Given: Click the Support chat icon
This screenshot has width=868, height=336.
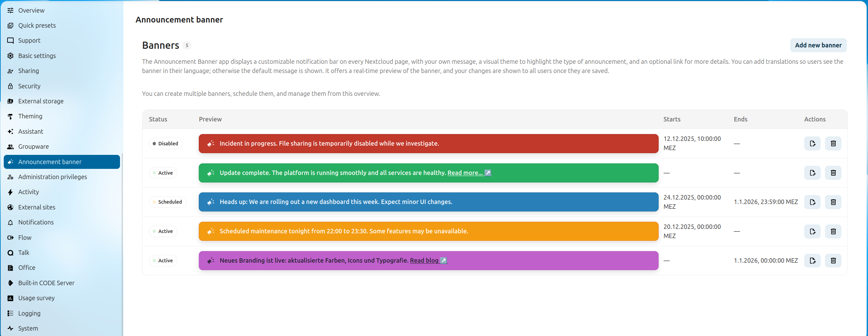Looking at the screenshot, I should coord(11,41).
